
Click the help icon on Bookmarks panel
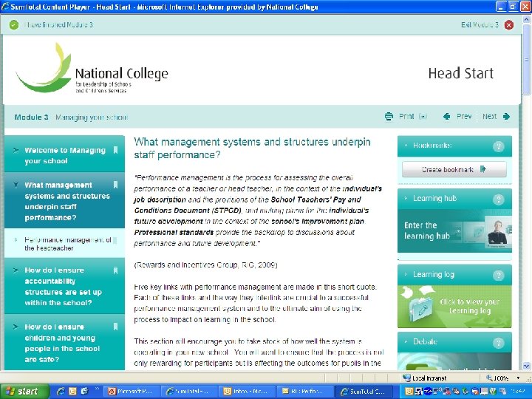[498, 146]
